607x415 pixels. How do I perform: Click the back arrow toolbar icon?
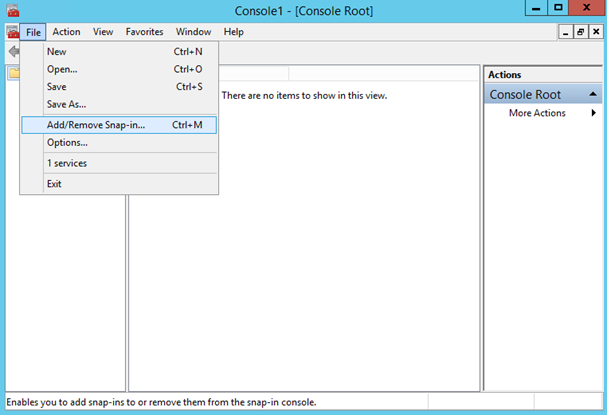pyautogui.click(x=12, y=51)
